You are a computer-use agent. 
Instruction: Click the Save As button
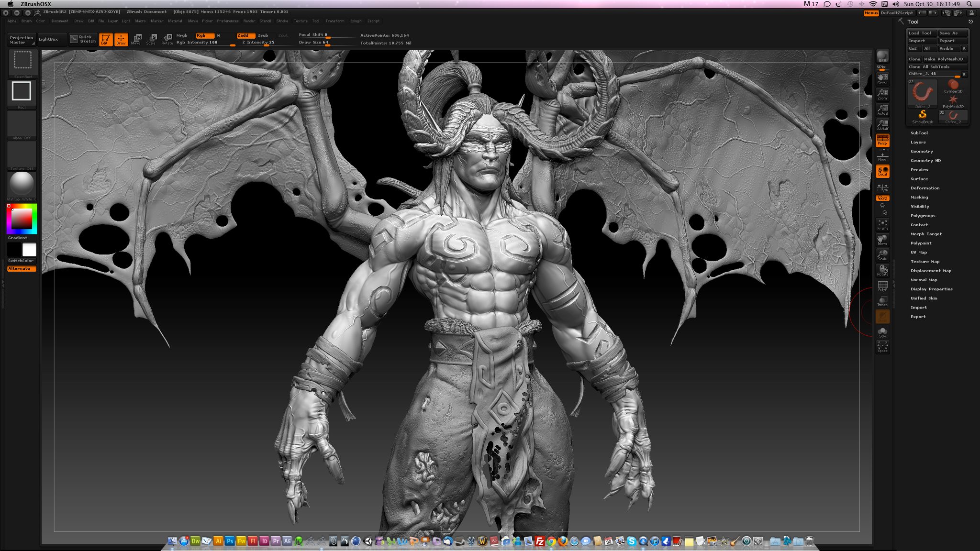(x=952, y=33)
